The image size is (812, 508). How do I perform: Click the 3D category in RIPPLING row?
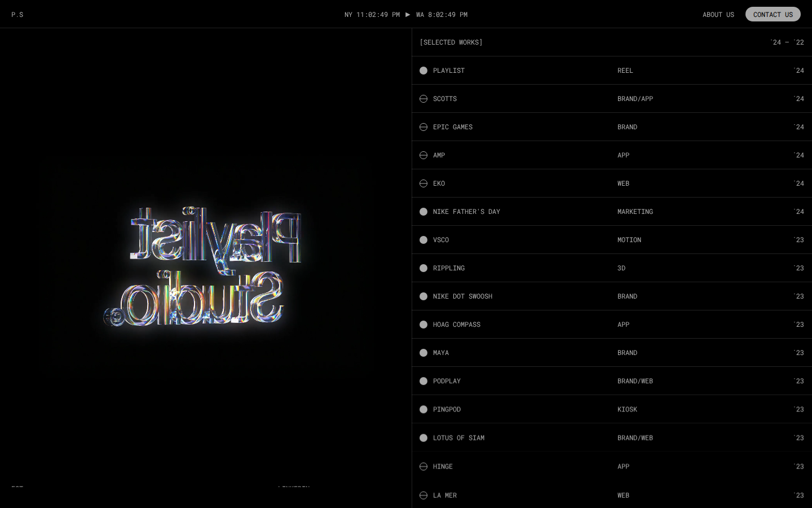pyautogui.click(x=621, y=268)
